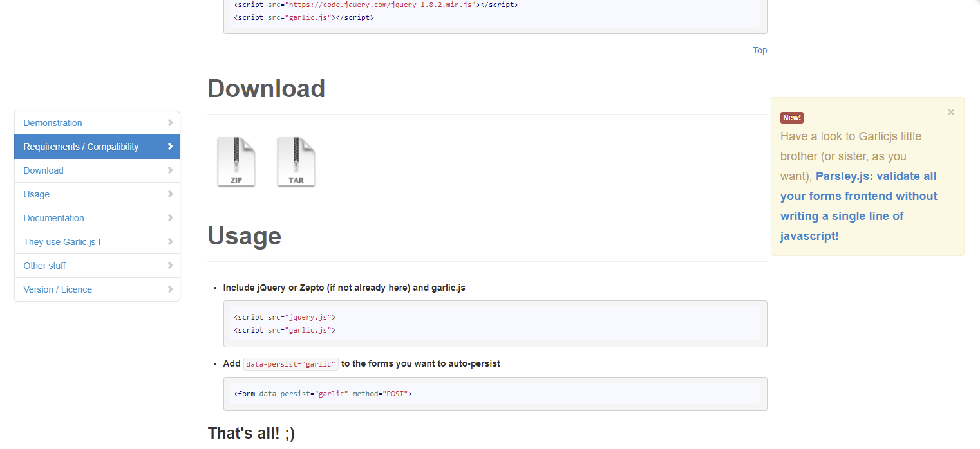The width and height of the screenshot is (980, 449).
Task: Open the Other stuff section
Action: point(44,266)
